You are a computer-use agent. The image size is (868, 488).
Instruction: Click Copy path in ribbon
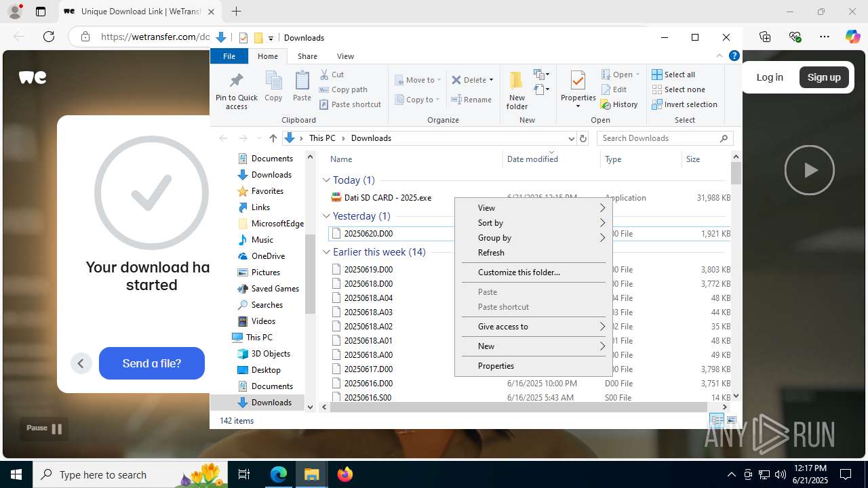pos(343,89)
